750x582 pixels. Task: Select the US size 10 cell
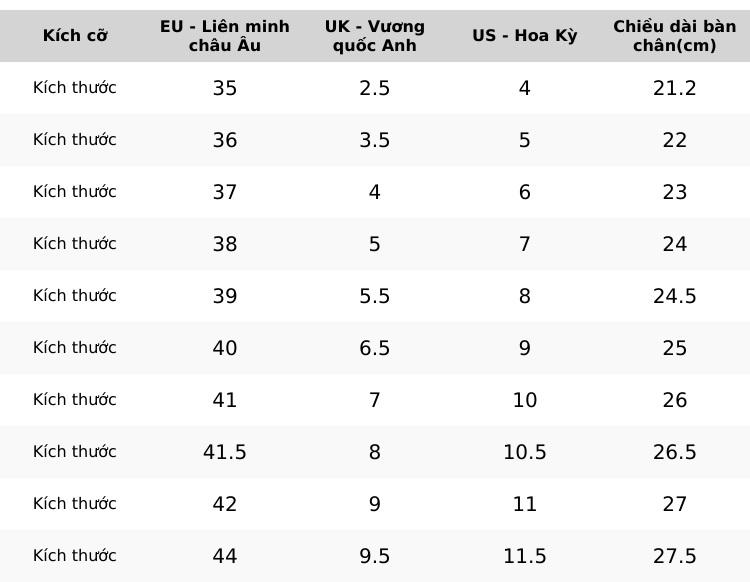tap(525, 400)
